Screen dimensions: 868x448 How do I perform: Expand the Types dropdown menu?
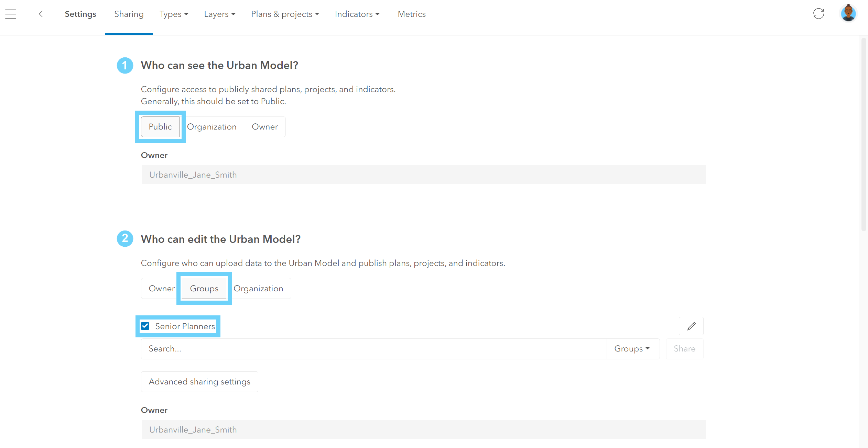click(174, 14)
